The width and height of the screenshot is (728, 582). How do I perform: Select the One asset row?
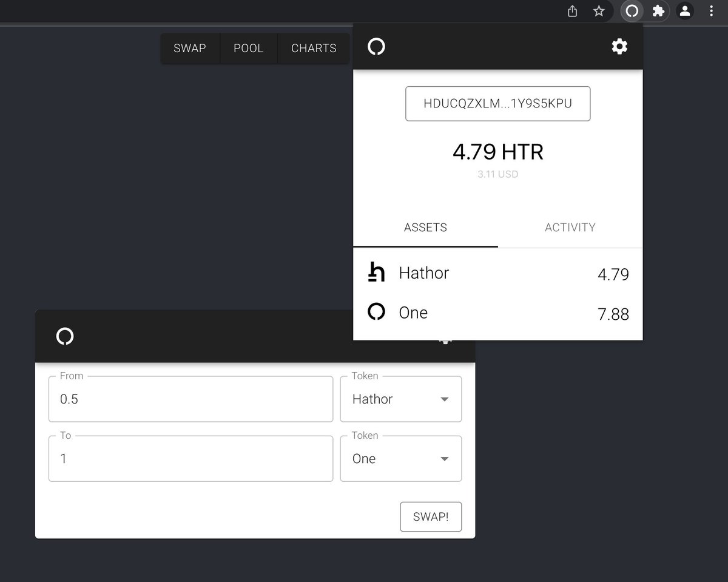(498, 313)
